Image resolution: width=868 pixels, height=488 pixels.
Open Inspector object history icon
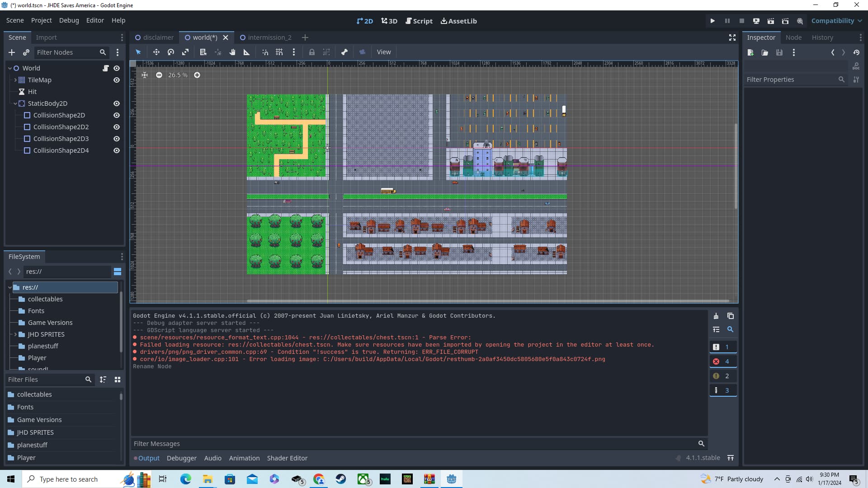pos(856,52)
